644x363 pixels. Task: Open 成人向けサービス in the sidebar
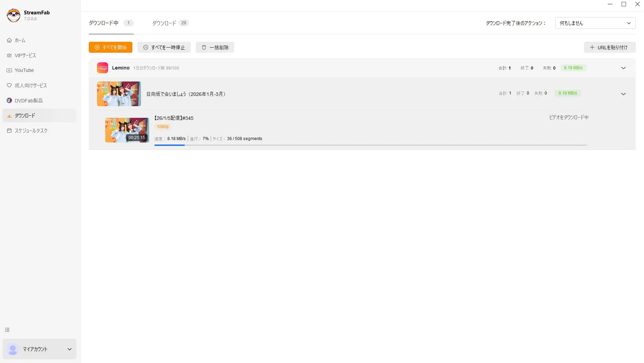pyautogui.click(x=39, y=86)
